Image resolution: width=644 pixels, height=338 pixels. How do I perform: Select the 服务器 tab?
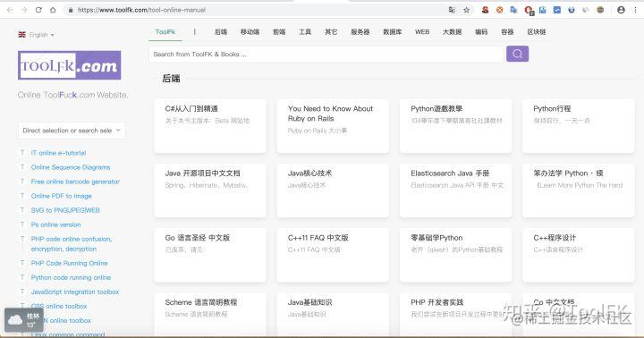(360, 32)
